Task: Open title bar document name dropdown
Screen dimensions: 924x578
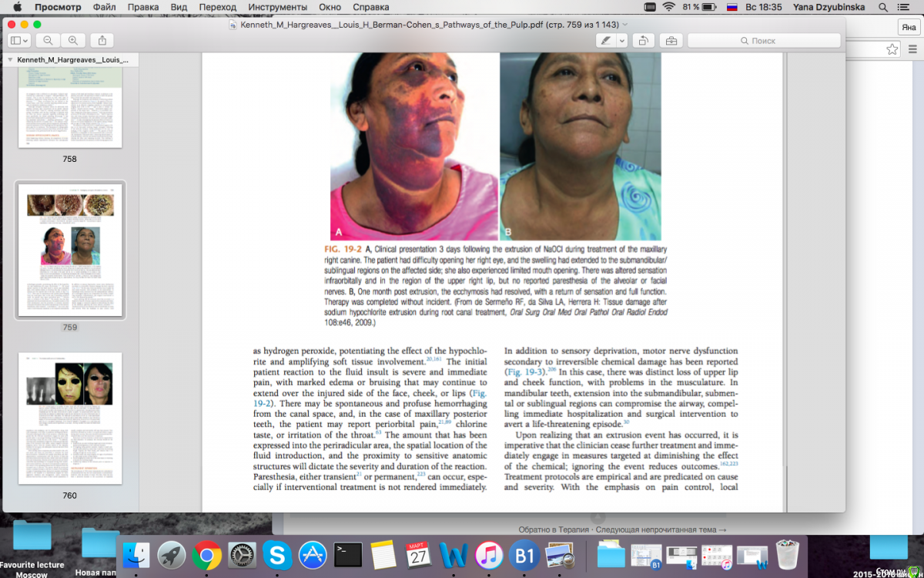Action: 624,25
